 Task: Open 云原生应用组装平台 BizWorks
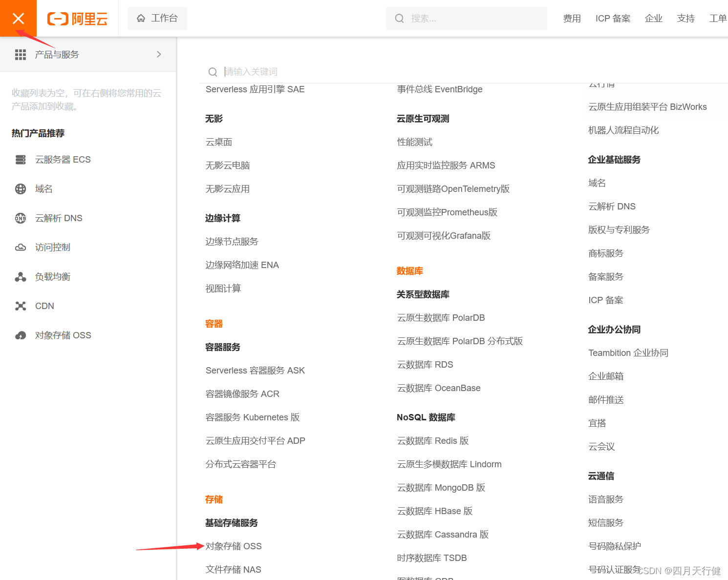[x=647, y=107]
